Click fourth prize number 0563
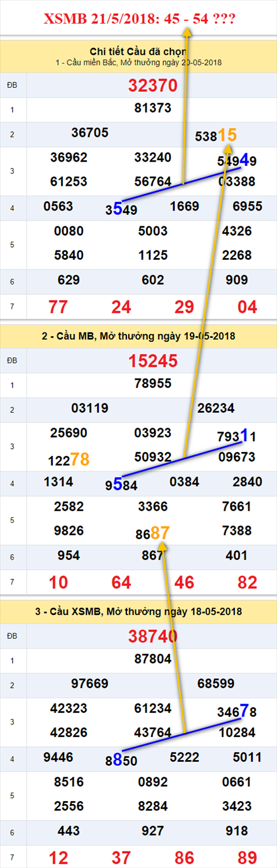The height and width of the screenshot is (868, 277). 58,207
